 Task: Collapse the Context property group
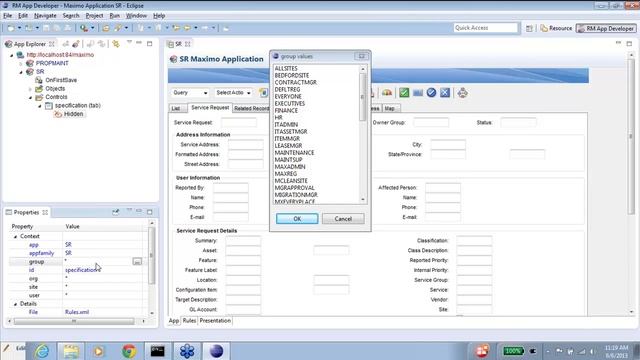pyautogui.click(x=16, y=237)
